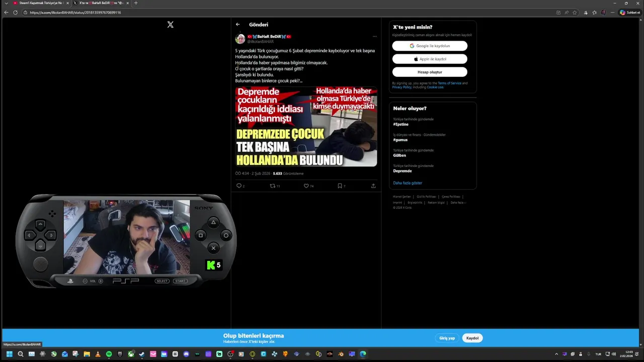This screenshot has width=644, height=362.
Task: Open the Favorites list toolbar icon
Action: [x=594, y=13]
